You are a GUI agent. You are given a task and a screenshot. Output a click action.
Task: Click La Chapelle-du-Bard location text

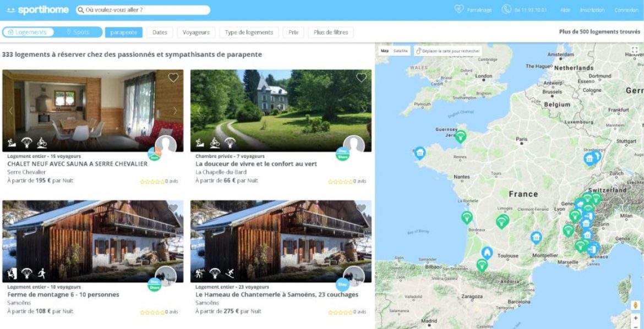point(221,172)
